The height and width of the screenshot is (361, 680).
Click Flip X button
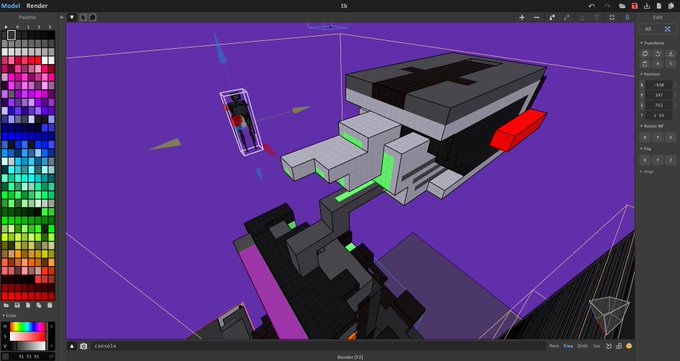645,161
